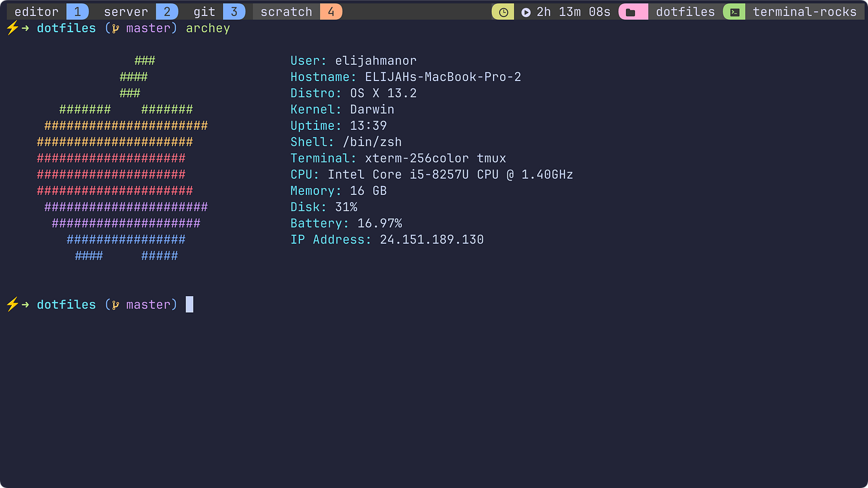Switch to the git tmux window tab
The image size is (868, 488).
coord(215,12)
